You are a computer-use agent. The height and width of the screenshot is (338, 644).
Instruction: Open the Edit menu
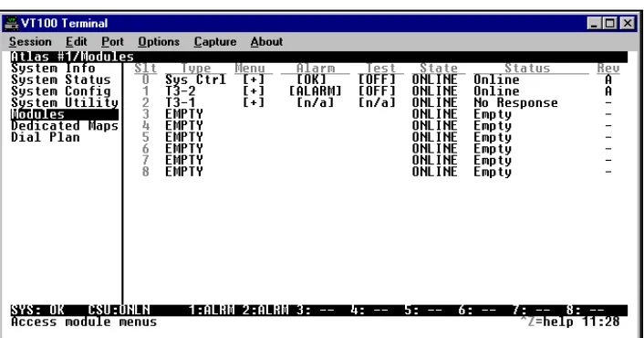pos(77,42)
